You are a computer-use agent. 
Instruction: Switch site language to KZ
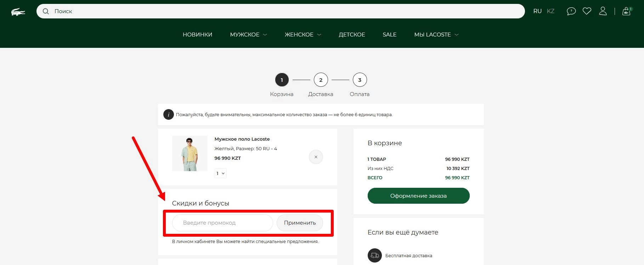(x=550, y=11)
